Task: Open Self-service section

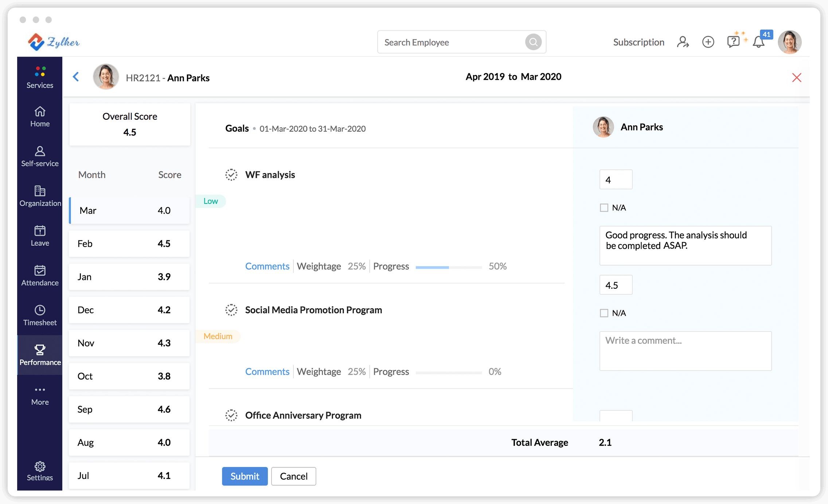Action: pos(40,156)
